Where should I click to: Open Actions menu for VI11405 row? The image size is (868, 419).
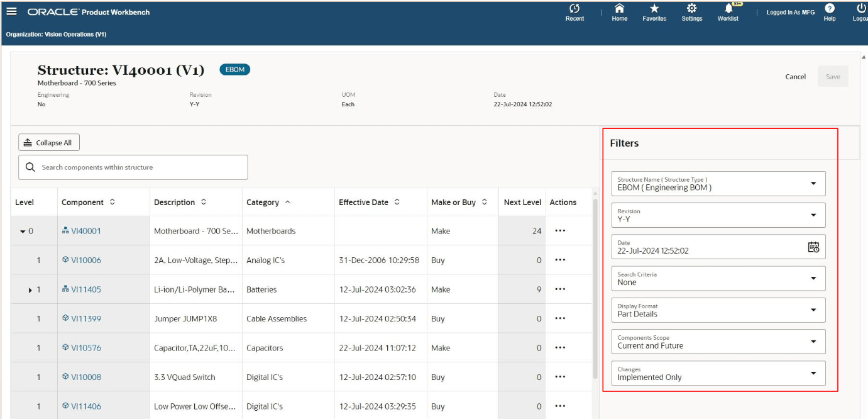(x=560, y=289)
